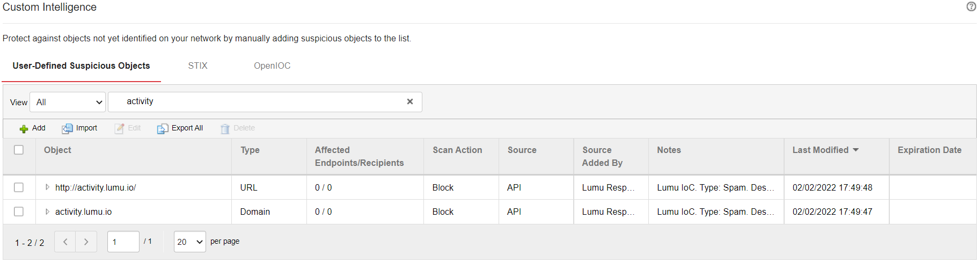Click the Export All icon
This screenshot has height=262, width=980.
pos(163,128)
